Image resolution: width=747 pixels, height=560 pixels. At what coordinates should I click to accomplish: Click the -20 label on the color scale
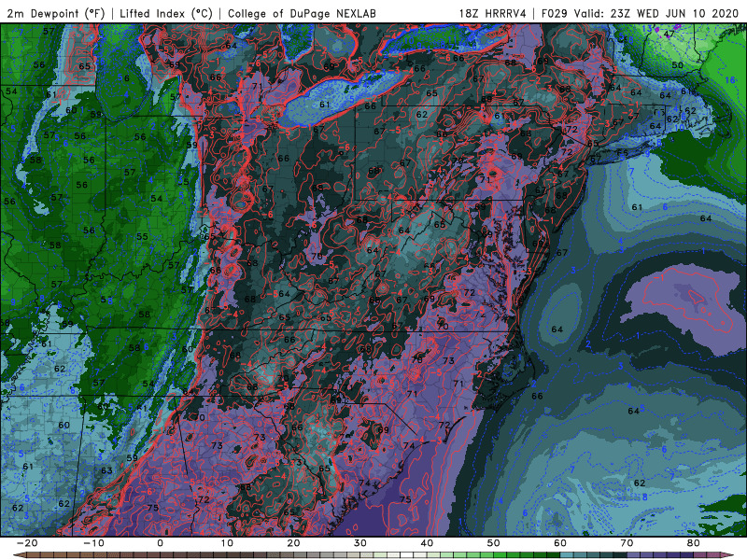pos(27,543)
